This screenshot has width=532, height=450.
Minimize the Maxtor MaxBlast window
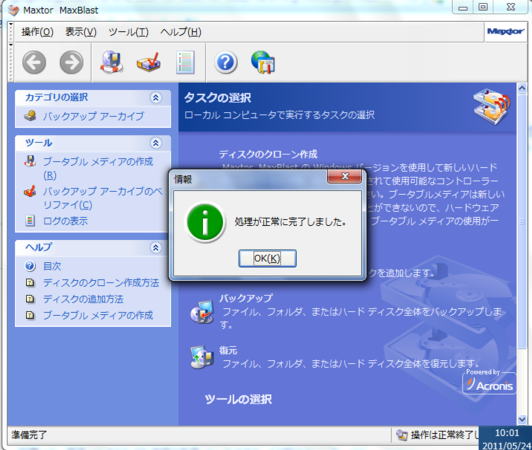tap(463, 7)
